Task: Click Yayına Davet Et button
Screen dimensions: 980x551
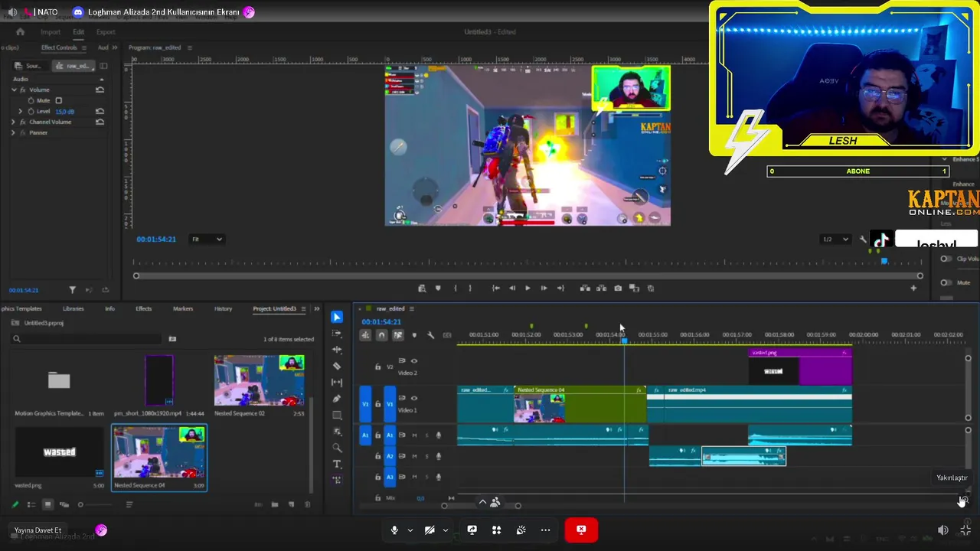Action: tap(38, 530)
